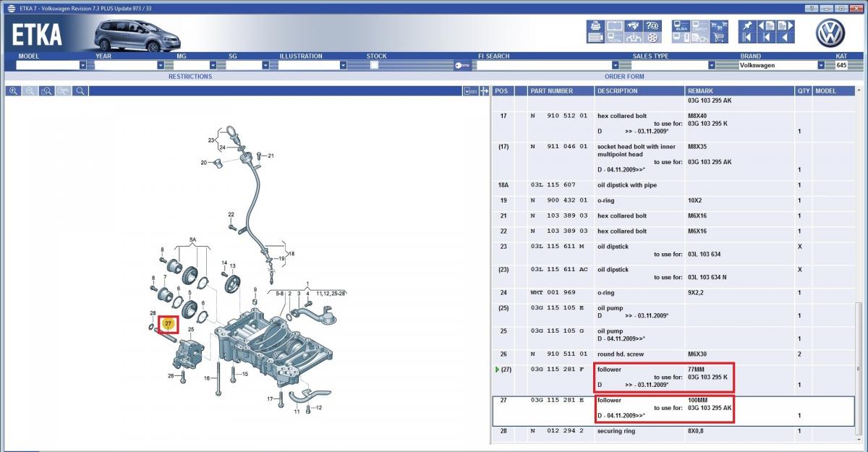Click the QTY column header

(803, 91)
